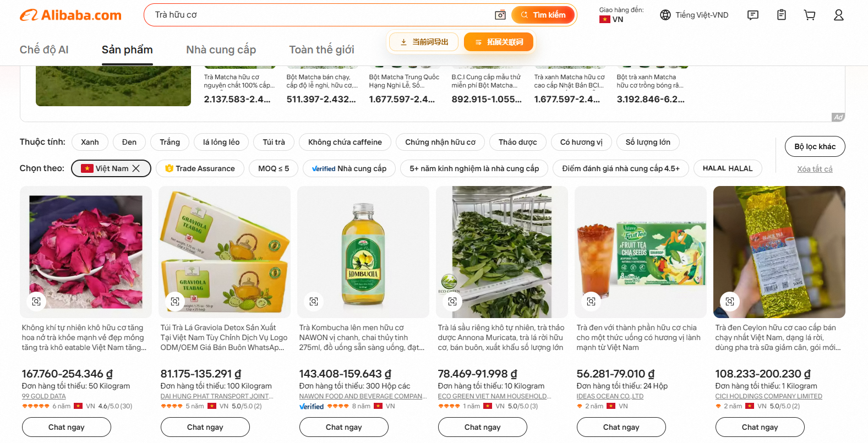Open the messages chat icon in header
The image size is (868, 443).
[x=752, y=15]
